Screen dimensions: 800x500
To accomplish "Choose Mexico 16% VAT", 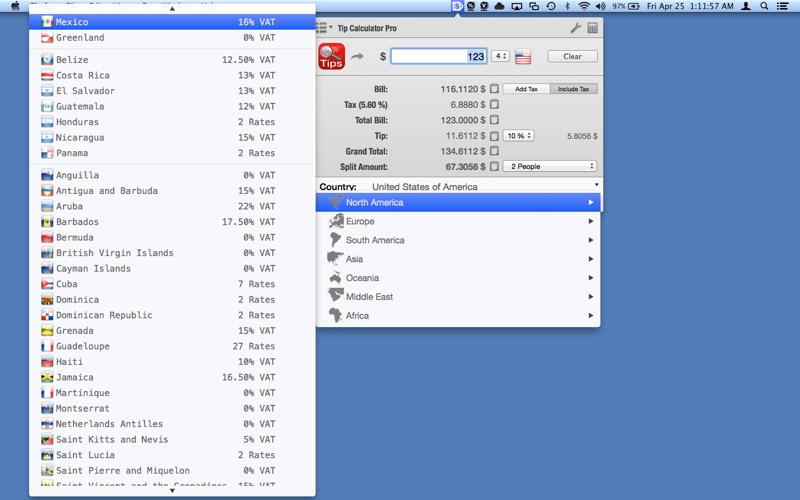I will [x=172, y=22].
